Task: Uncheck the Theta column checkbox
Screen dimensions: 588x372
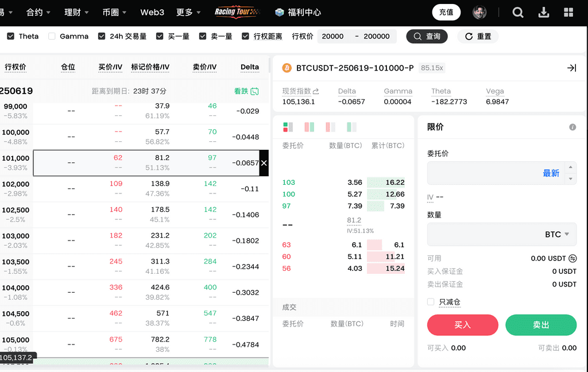Action: click(x=11, y=36)
